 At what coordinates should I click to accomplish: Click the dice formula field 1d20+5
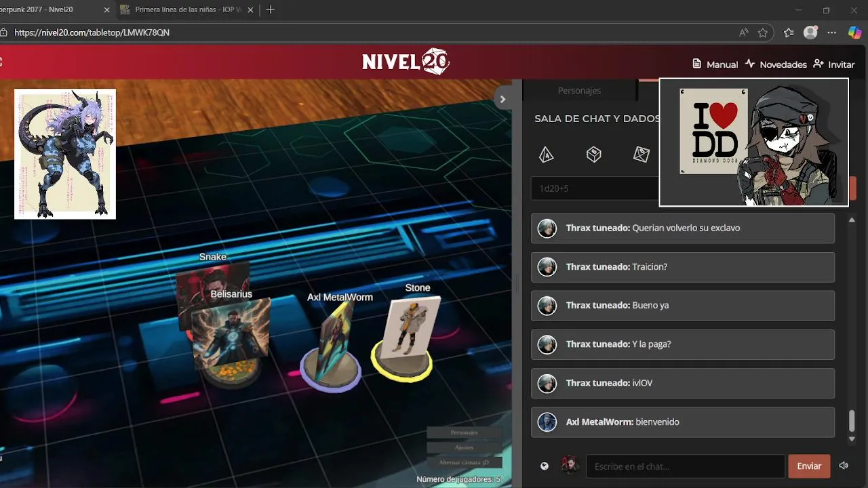[595, 188]
